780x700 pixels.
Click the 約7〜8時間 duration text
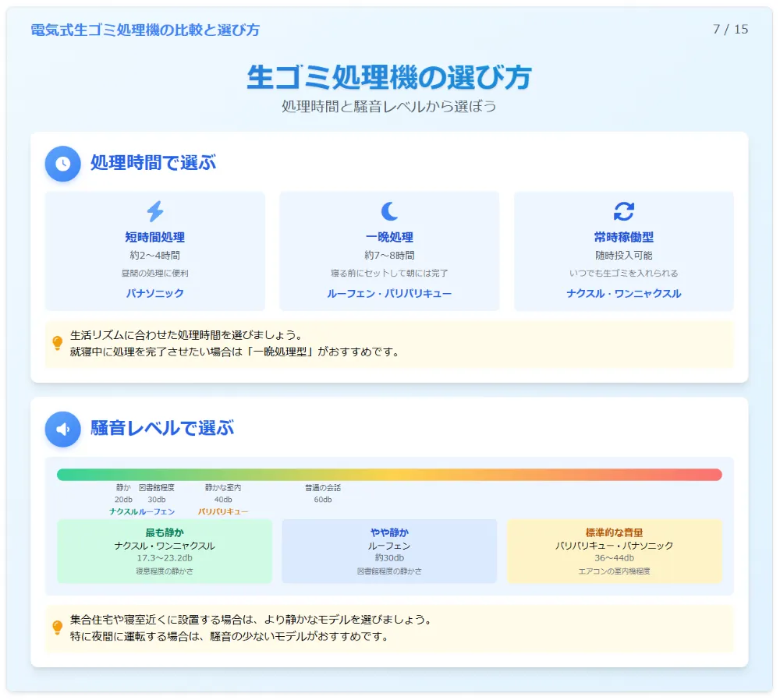pyautogui.click(x=389, y=256)
